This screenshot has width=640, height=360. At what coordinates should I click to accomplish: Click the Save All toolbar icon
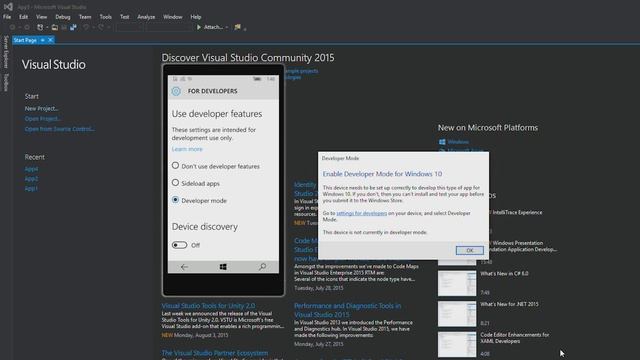[73, 27]
